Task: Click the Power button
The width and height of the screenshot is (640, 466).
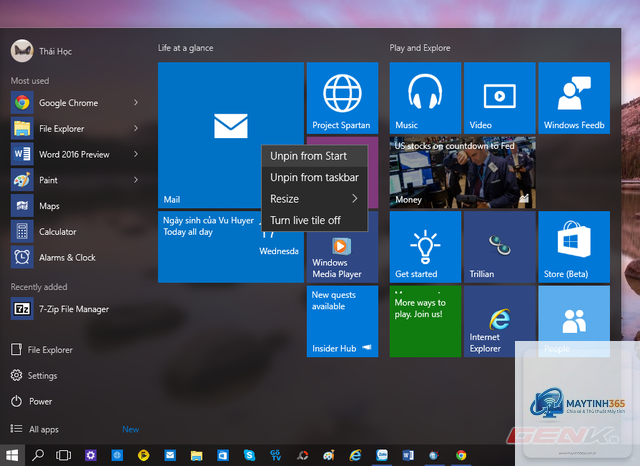Action: [x=32, y=401]
